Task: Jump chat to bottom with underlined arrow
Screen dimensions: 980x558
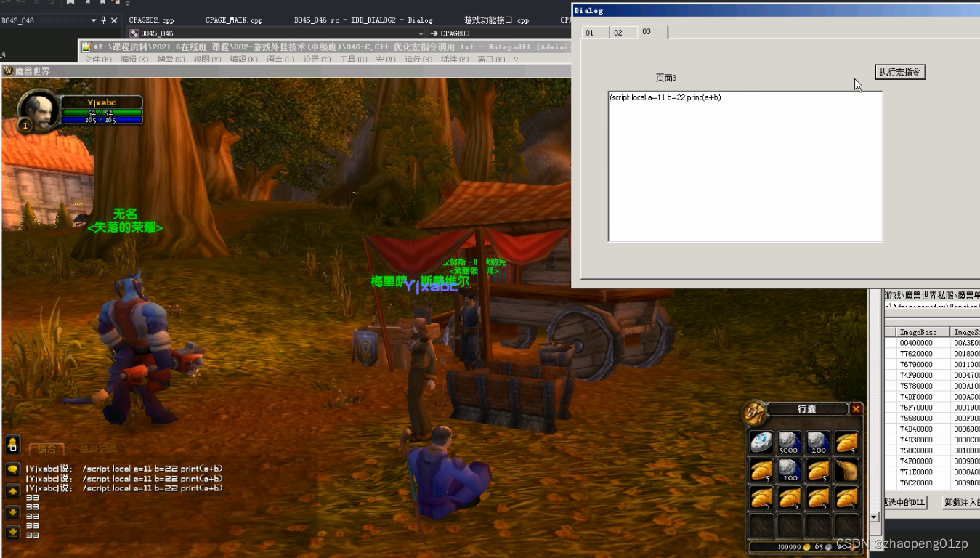Action: coord(12,533)
